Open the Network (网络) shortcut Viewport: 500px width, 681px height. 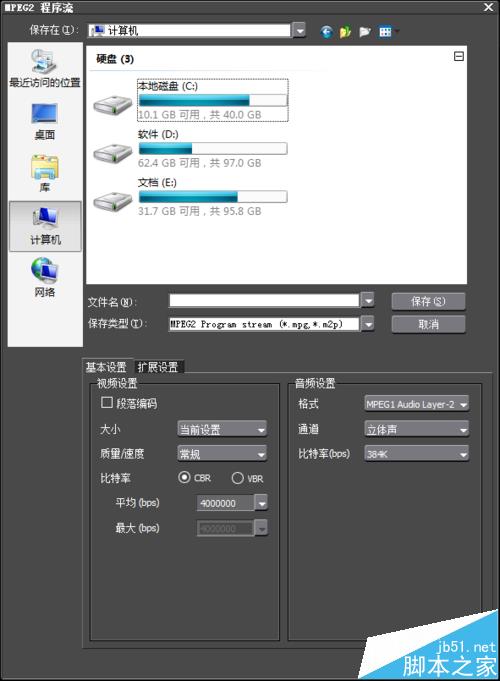point(45,277)
